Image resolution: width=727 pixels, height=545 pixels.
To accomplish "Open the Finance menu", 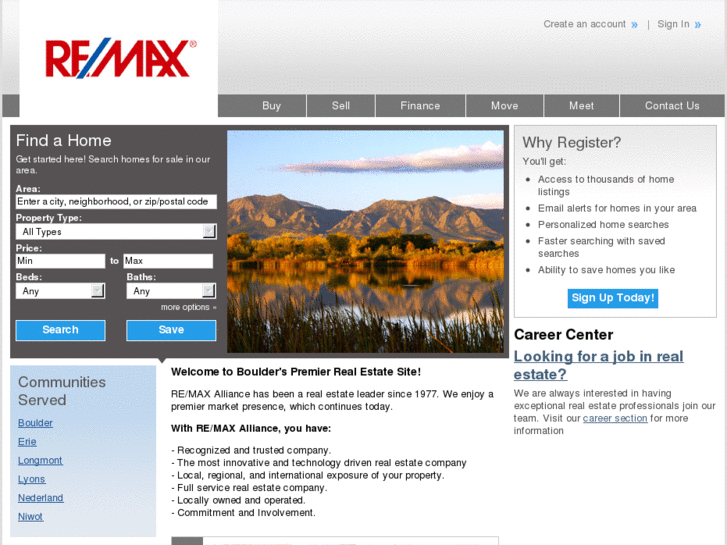I will (x=420, y=106).
